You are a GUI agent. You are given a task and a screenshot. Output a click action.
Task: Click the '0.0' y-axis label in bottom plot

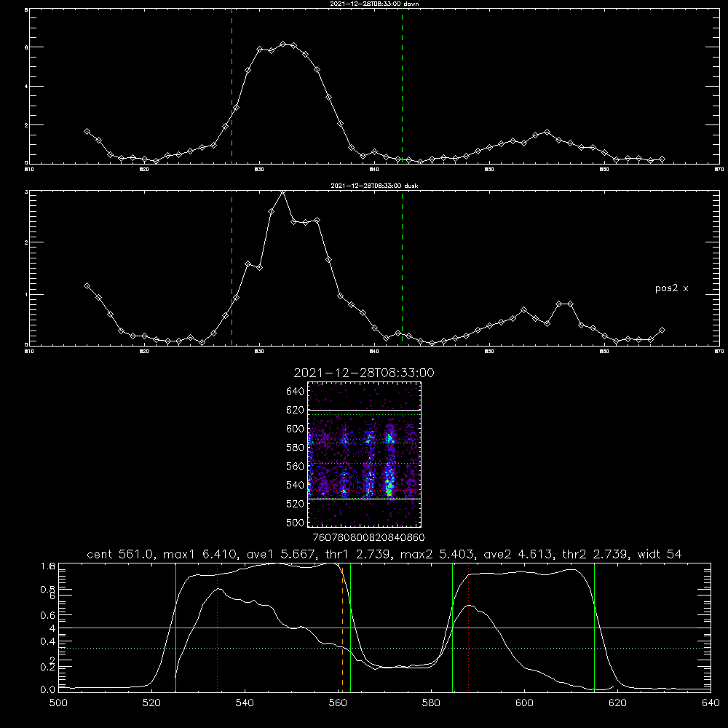[47, 689]
